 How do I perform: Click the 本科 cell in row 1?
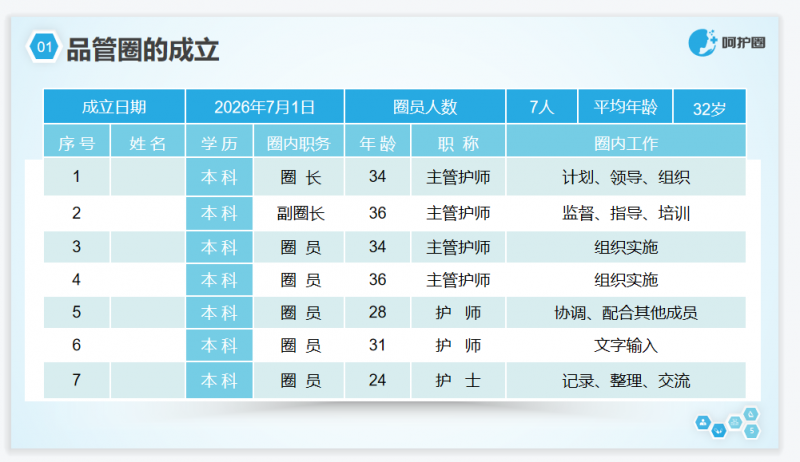(x=219, y=176)
